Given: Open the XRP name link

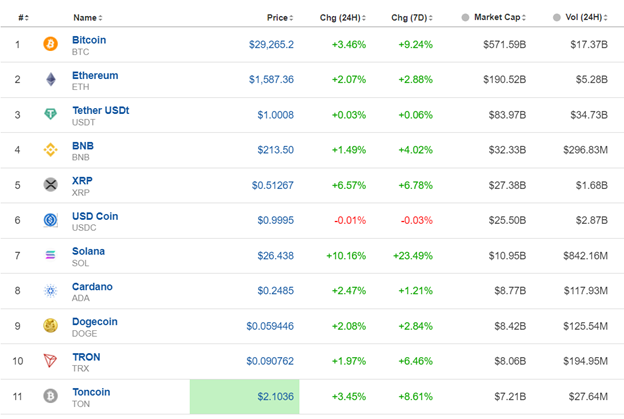Looking at the screenshot, I should [82, 181].
